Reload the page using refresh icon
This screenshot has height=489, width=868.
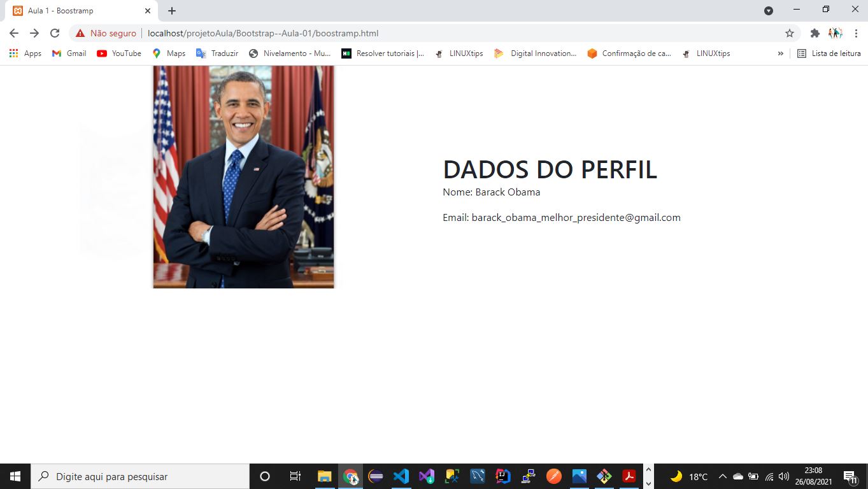point(55,32)
